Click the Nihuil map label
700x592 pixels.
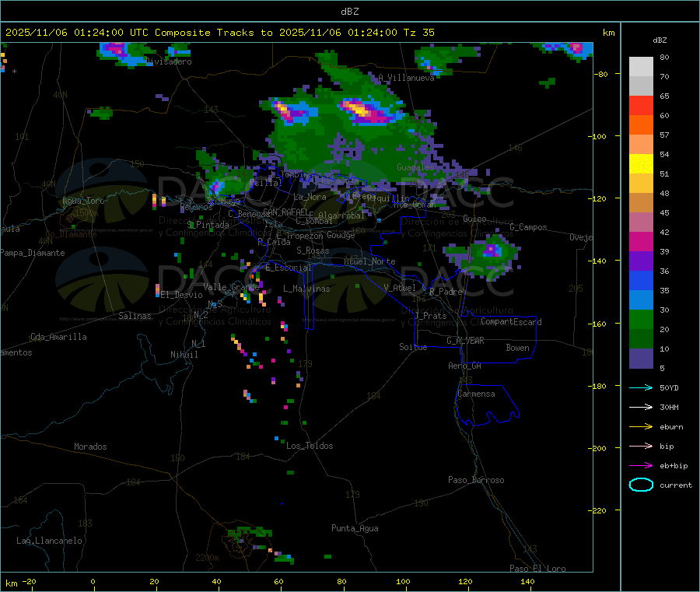coord(184,355)
